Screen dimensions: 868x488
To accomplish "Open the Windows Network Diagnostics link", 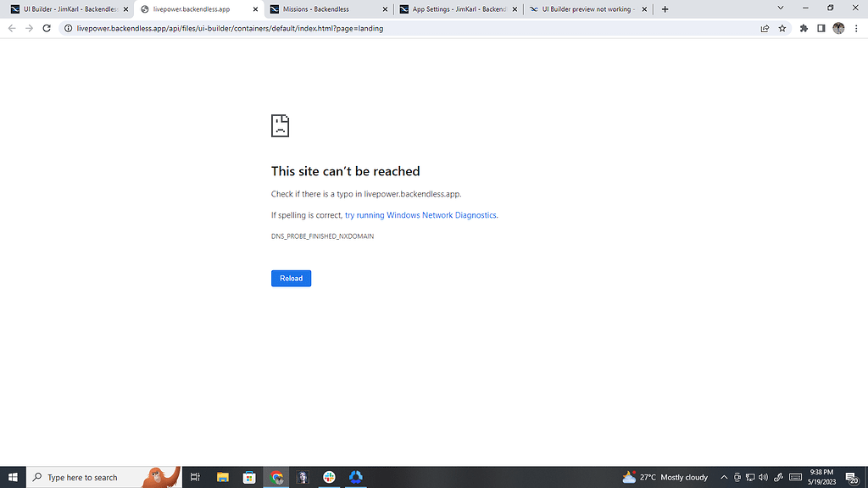I will click(x=421, y=215).
